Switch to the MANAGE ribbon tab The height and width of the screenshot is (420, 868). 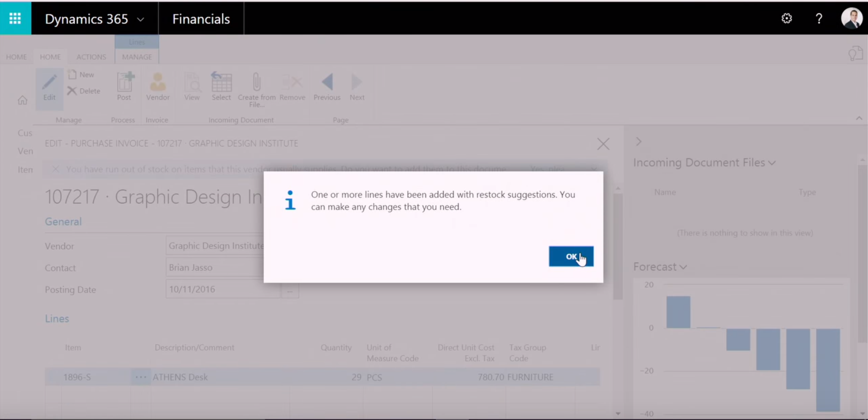[137, 57]
